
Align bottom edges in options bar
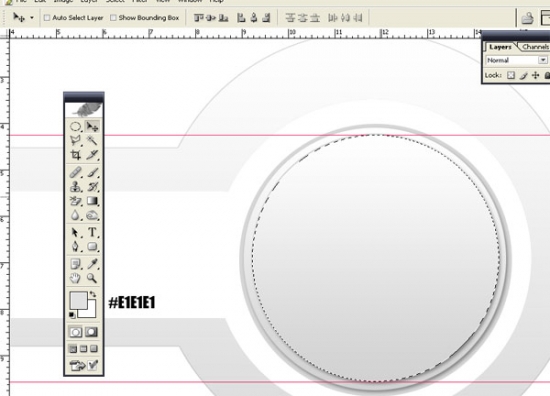[x=223, y=18]
